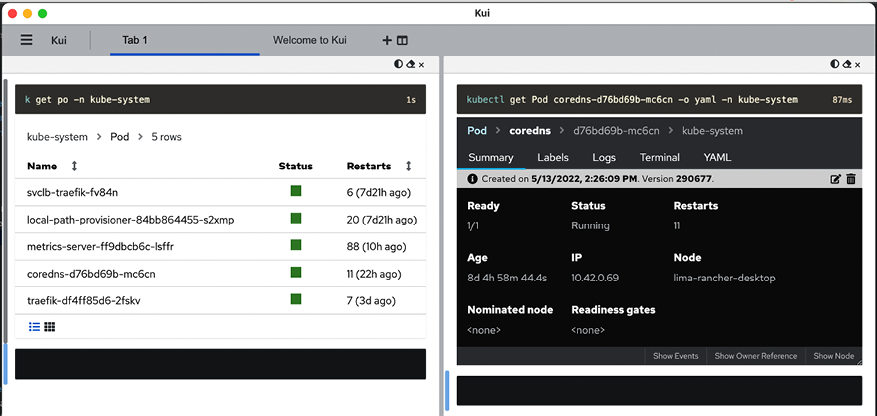877x416 pixels.
Task: Click Pod breadcrumb in left table
Action: [119, 137]
